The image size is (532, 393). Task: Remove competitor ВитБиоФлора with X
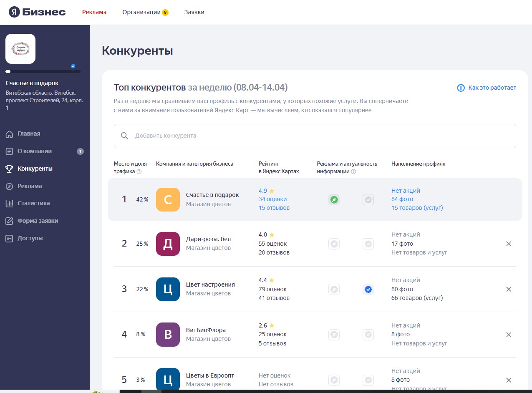click(x=509, y=335)
